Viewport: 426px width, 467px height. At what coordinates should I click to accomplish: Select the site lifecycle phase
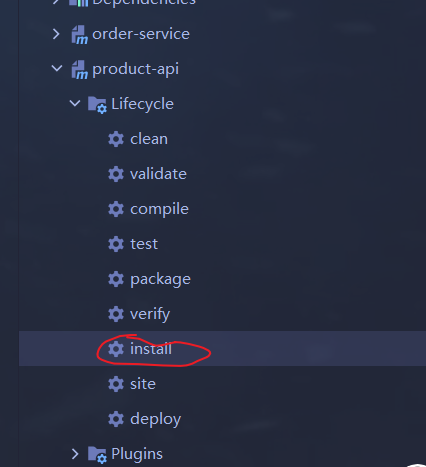click(143, 384)
